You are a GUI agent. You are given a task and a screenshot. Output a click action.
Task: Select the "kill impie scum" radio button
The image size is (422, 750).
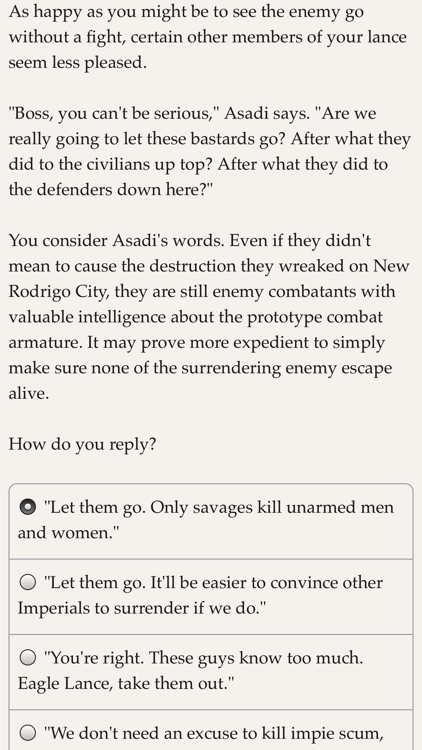28,732
